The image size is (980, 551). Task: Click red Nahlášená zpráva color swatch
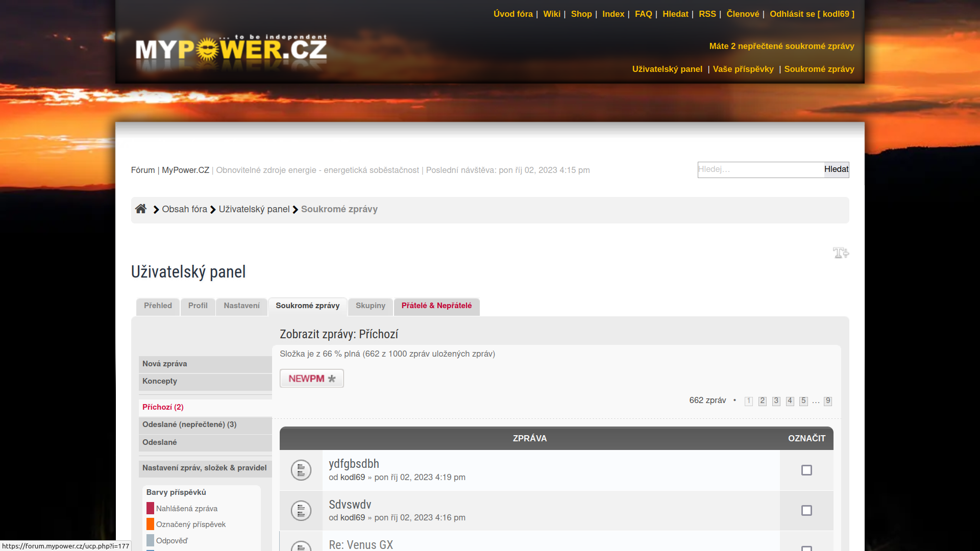point(150,509)
